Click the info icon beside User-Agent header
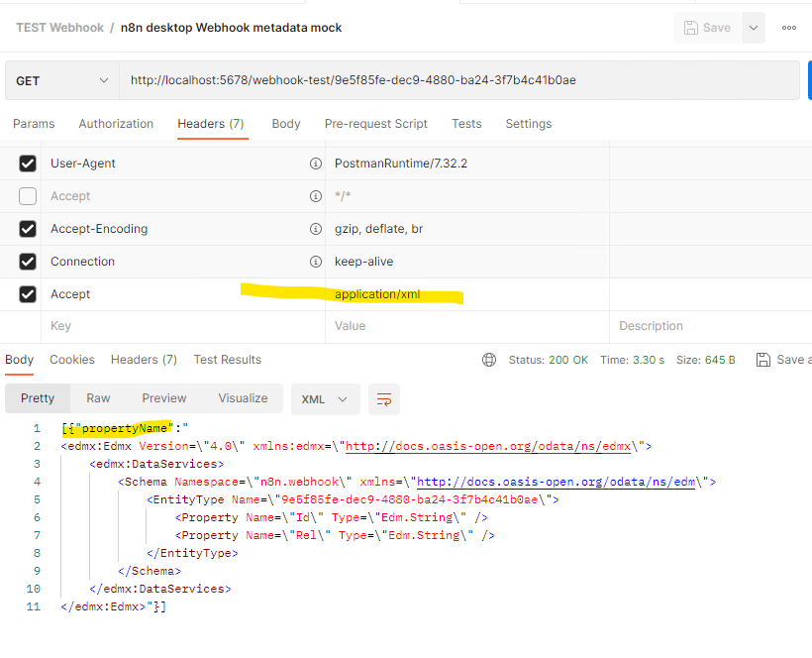 (316, 163)
